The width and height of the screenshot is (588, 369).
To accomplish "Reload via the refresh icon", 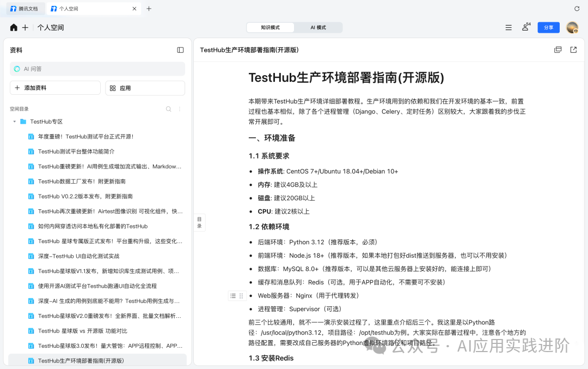I will pyautogui.click(x=577, y=9).
